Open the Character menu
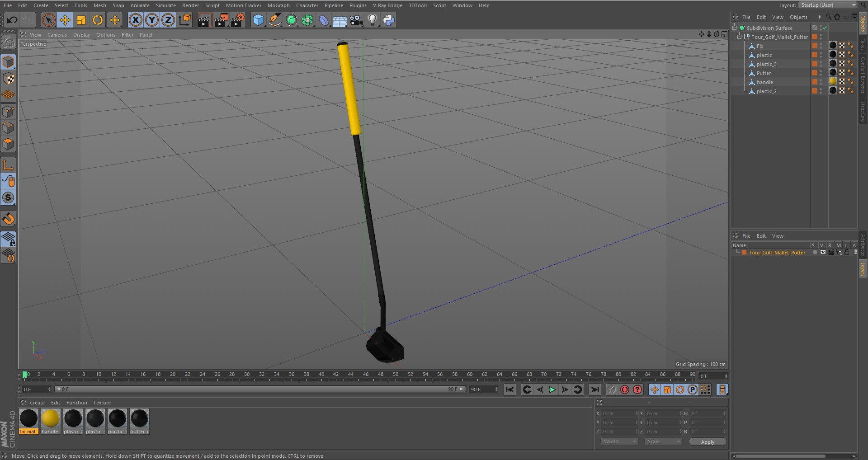 tap(307, 5)
